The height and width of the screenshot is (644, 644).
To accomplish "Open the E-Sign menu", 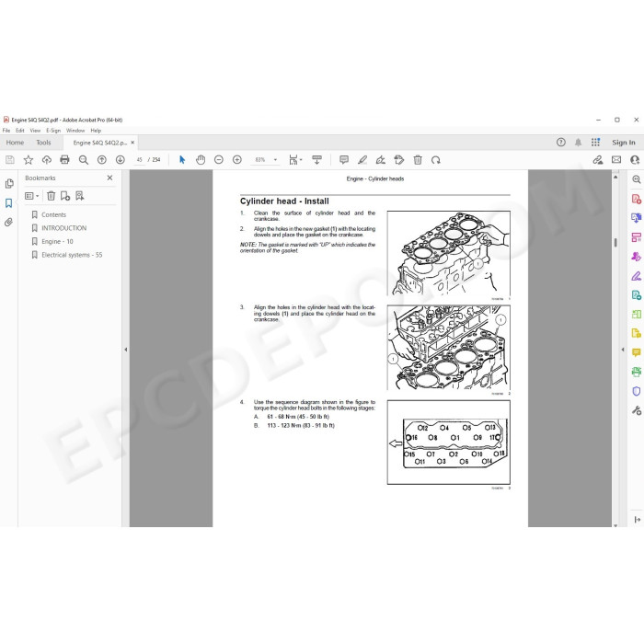I will 53,131.
